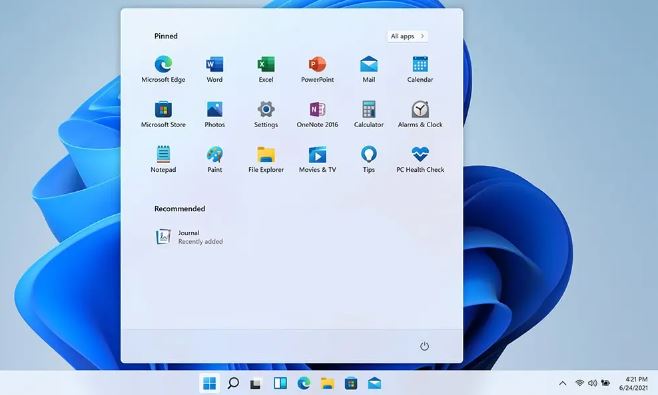Open the recommended Journal item
The height and width of the screenshot is (395, 658).
pos(189,237)
